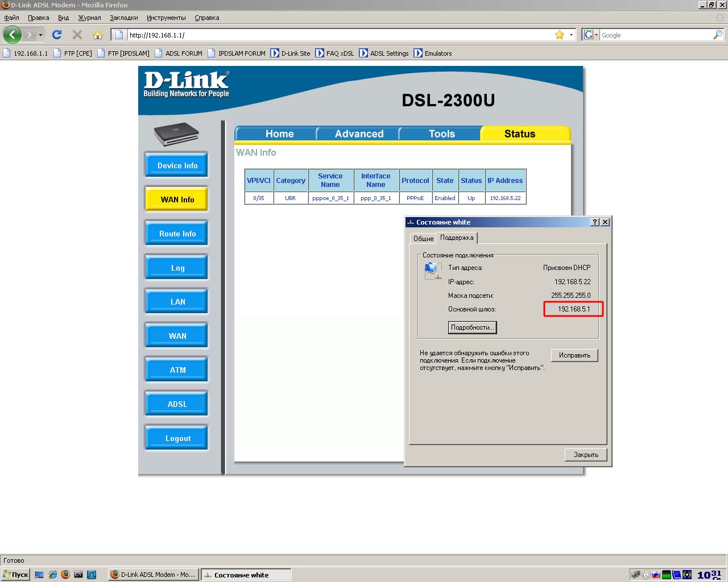
Task: Open the Emulators bookmark
Action: (x=433, y=53)
